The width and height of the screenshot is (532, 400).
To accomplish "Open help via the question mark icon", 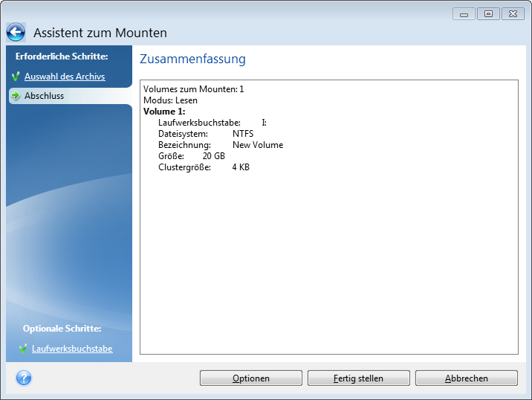I will click(24, 378).
